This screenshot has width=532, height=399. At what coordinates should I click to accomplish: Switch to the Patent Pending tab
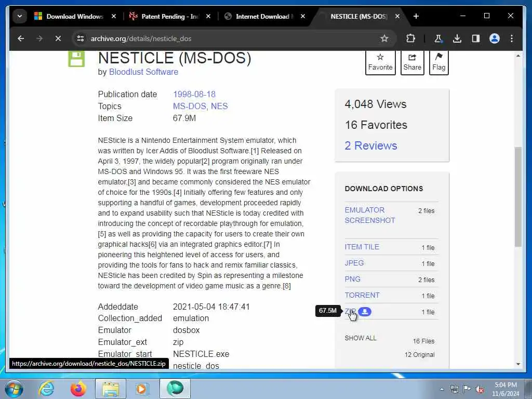point(170,16)
